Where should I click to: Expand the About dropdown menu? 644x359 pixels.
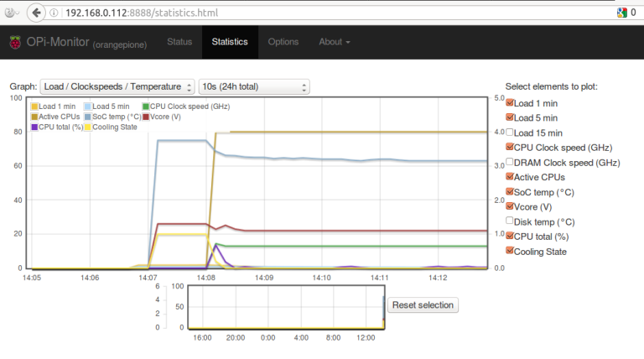pyautogui.click(x=335, y=42)
